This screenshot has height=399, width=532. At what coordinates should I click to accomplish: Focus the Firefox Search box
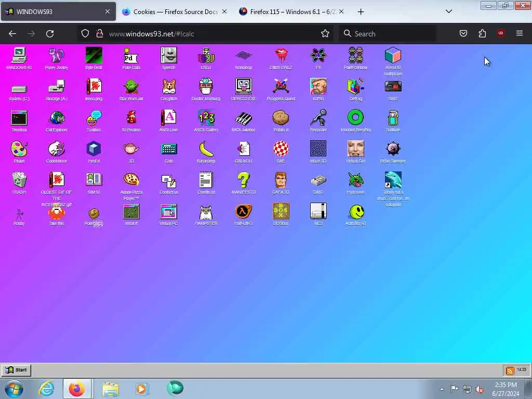pyautogui.click(x=387, y=34)
